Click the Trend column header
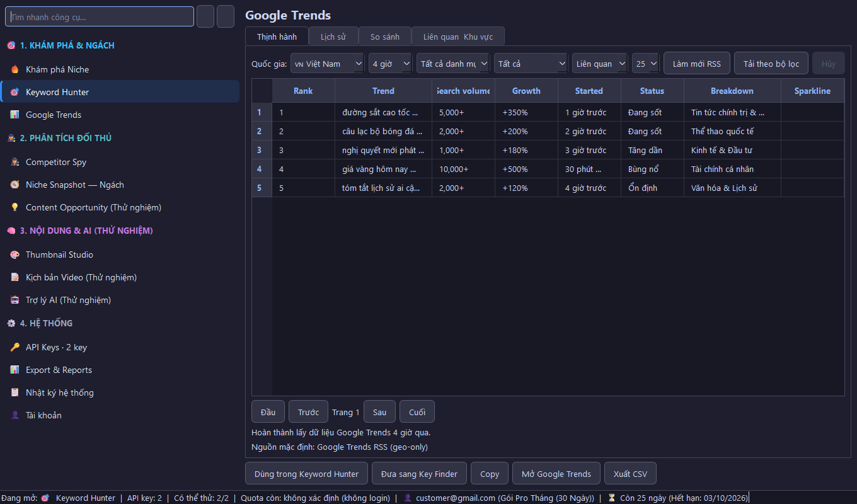 click(383, 91)
